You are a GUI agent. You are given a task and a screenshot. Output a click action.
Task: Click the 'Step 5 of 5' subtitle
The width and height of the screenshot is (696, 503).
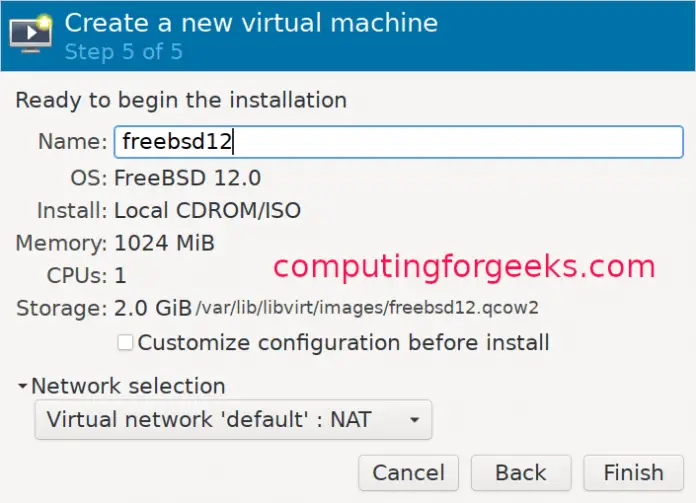[124, 51]
